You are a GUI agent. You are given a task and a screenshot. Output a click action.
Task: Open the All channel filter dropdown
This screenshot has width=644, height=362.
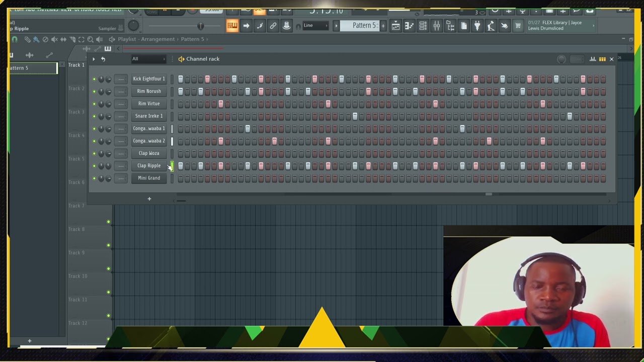(148, 59)
